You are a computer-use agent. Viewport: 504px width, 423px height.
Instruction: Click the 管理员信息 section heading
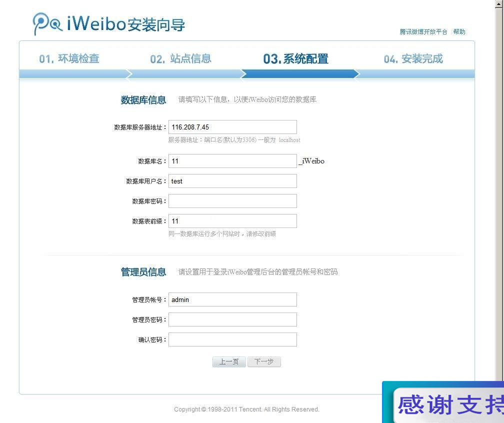pyautogui.click(x=143, y=272)
